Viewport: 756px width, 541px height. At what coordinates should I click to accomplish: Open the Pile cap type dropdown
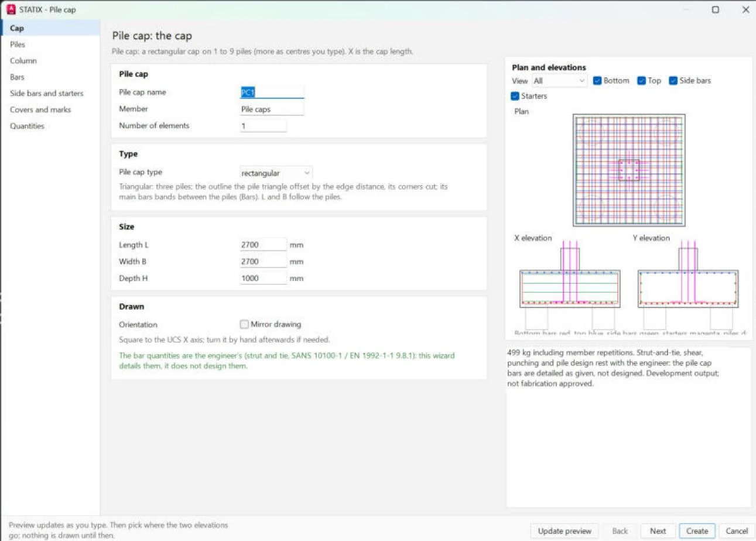point(276,173)
